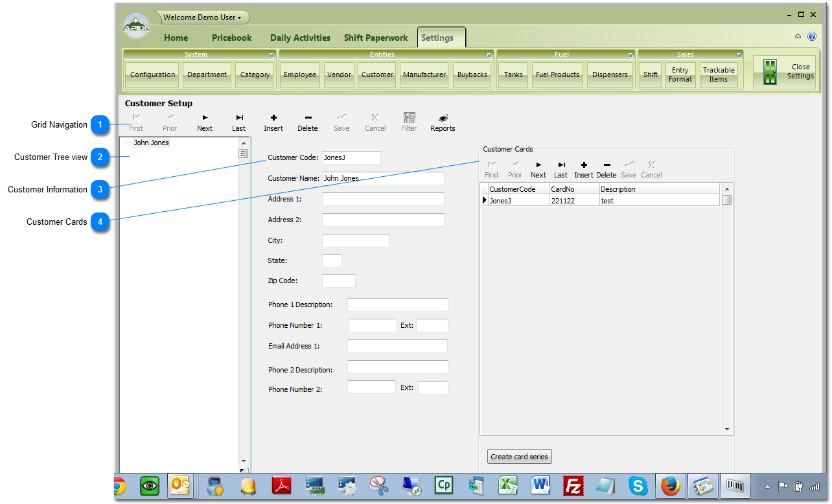Click the Close Settings icon
This screenshot has height=504, width=832.
coord(784,71)
